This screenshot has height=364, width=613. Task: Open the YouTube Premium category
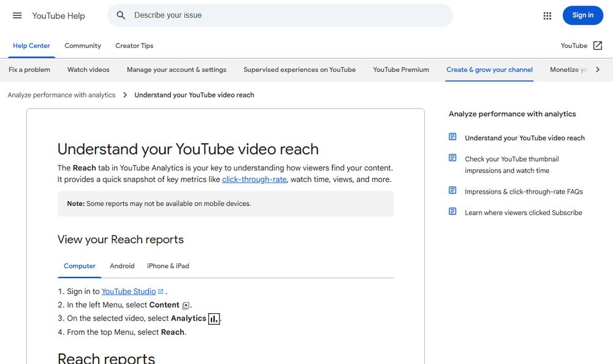(401, 70)
